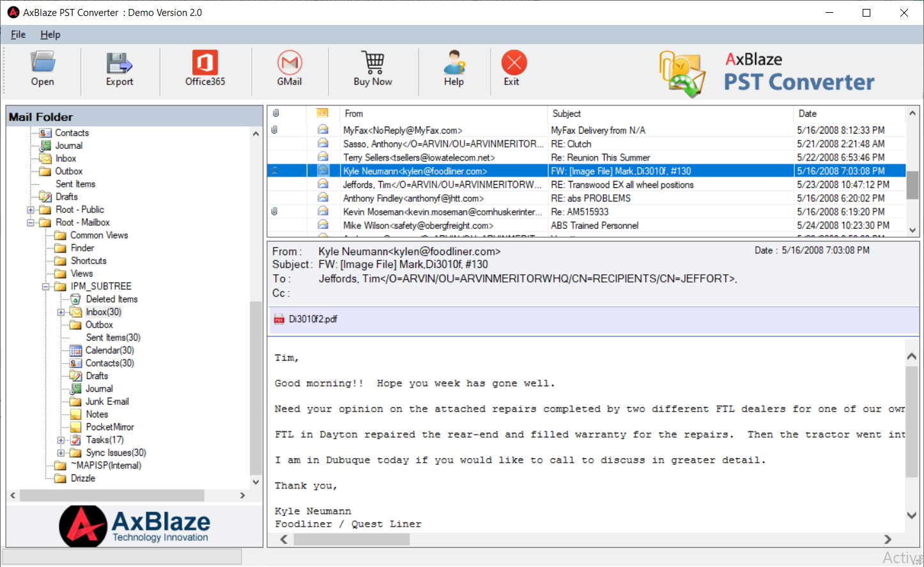Click the email list vertical scrollbar thumb
The height and width of the screenshot is (567, 924).
(912, 185)
